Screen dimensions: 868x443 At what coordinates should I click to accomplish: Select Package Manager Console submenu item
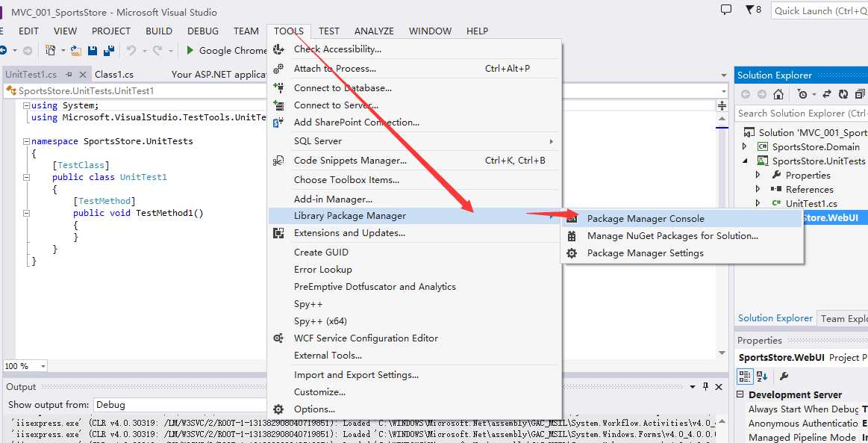(683, 219)
